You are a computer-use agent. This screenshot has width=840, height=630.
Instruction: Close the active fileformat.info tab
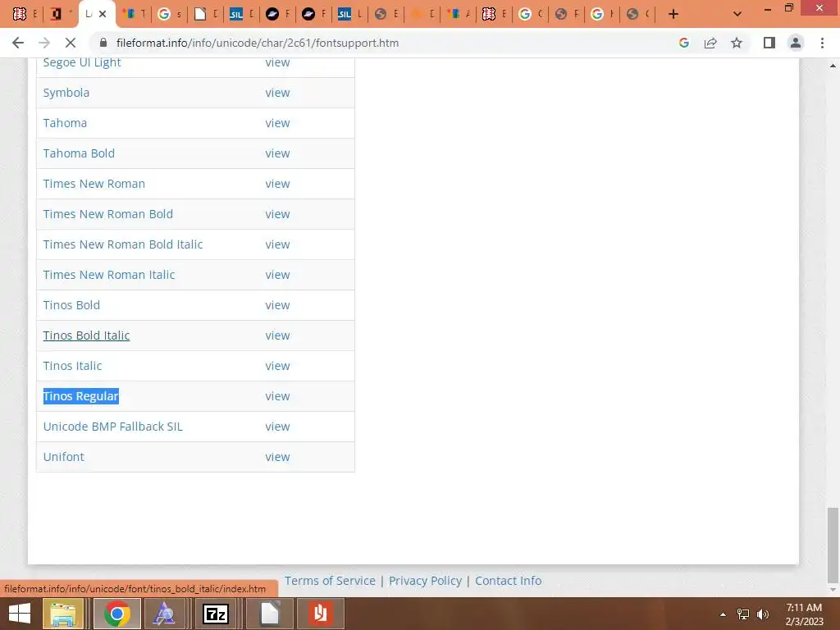pos(103,14)
